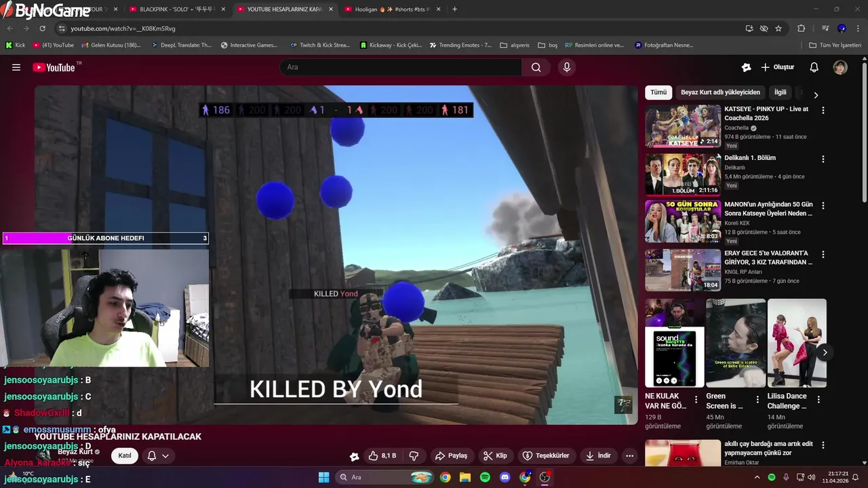This screenshot has width=868, height=488.
Task: Open the browser extensions puzzle icon
Action: click(x=802, y=28)
